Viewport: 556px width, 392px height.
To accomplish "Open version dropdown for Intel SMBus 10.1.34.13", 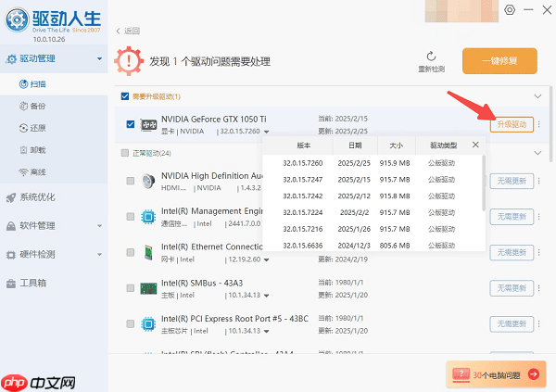I will click(266, 296).
